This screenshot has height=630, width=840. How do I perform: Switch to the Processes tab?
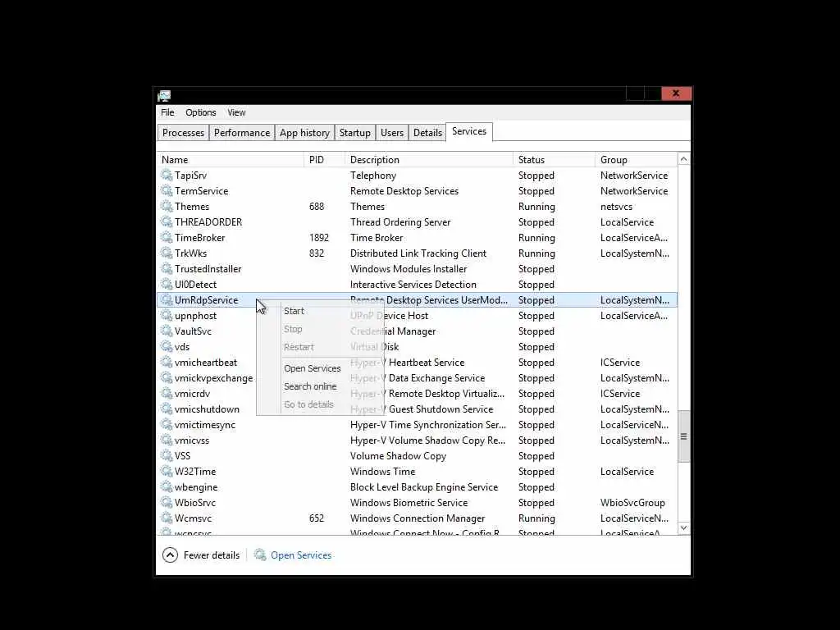pyautogui.click(x=183, y=133)
